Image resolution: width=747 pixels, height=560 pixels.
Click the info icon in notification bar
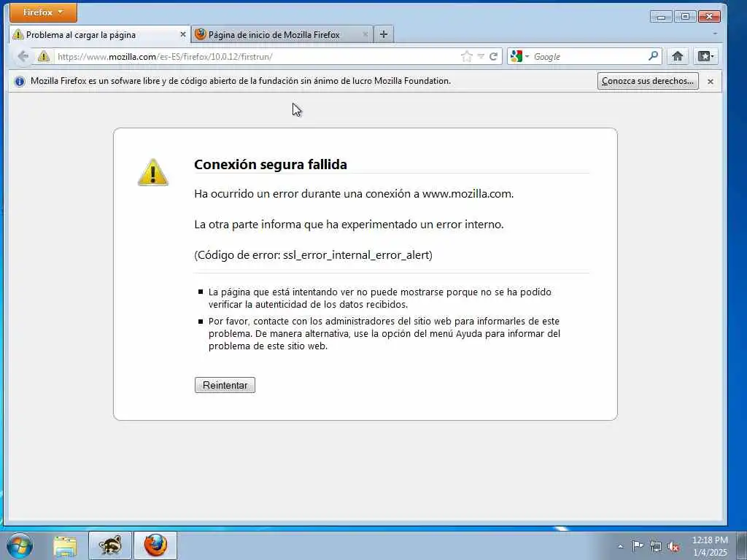(20, 82)
